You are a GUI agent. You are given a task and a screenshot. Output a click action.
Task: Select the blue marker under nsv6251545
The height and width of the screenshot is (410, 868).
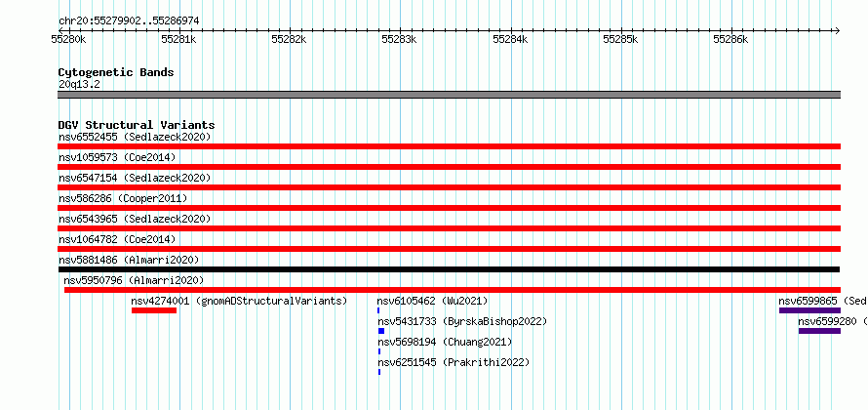[x=379, y=372]
